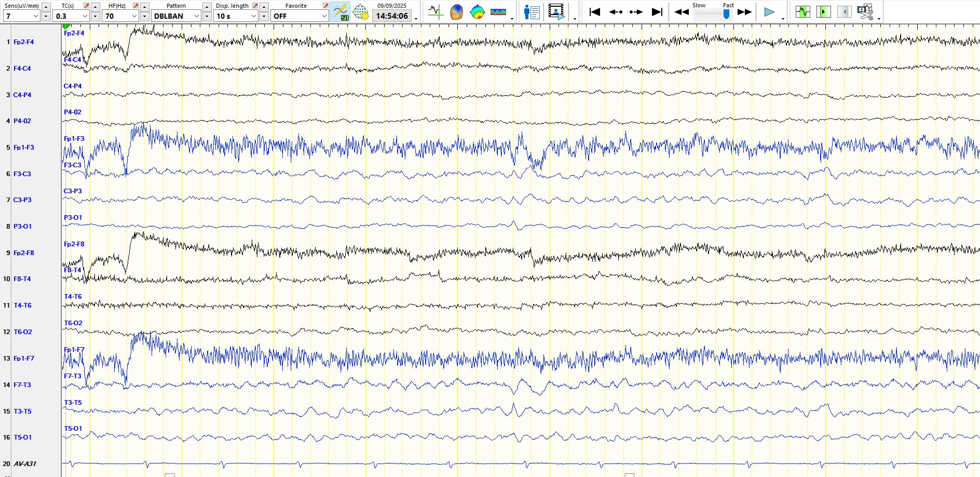The height and width of the screenshot is (477, 980).
Task: Click the Disp. length down stepper arrow
Action: [x=264, y=17]
